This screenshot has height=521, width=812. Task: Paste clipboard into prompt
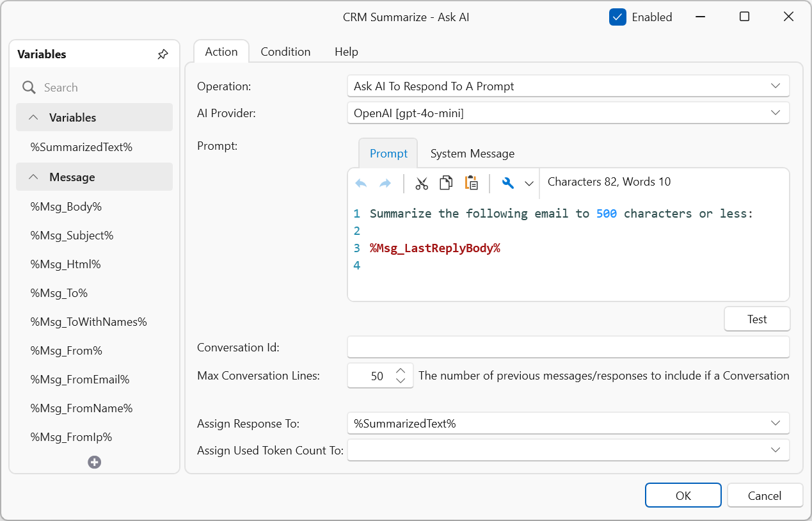point(472,183)
